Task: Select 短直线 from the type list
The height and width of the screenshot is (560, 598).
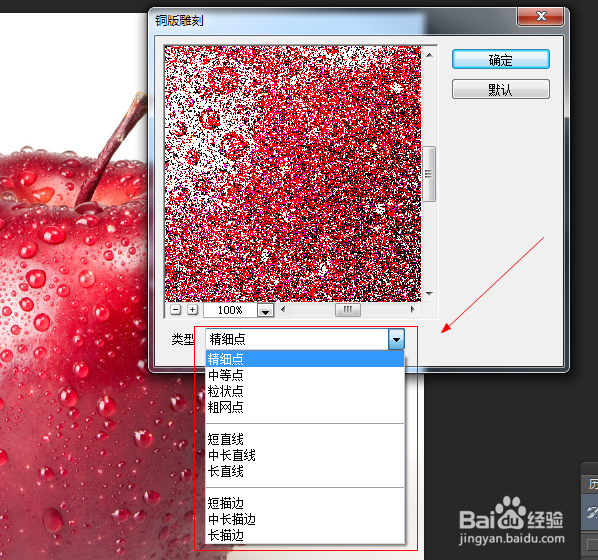Action: click(305, 439)
